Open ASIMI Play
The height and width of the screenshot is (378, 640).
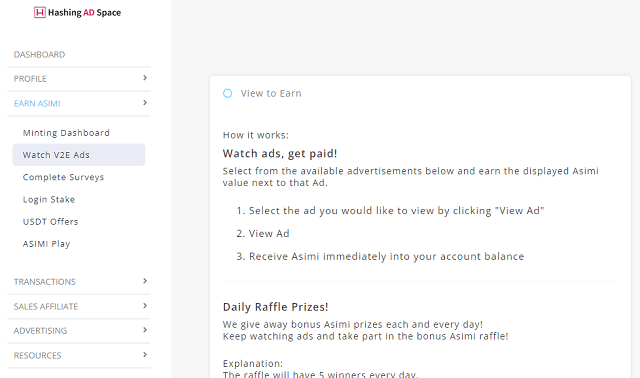click(46, 244)
